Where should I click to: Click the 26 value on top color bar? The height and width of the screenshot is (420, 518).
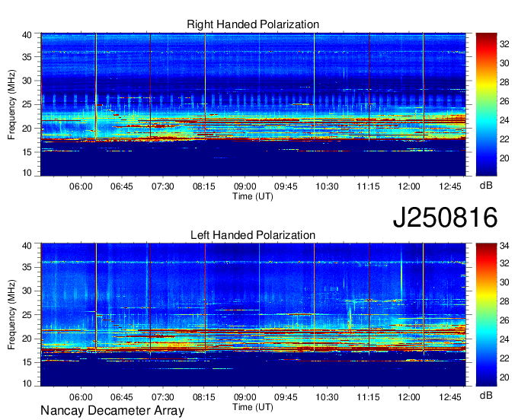coord(504,101)
